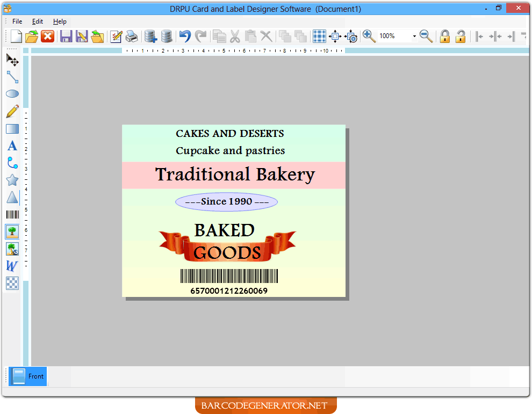The image size is (532, 414).
Task: Click the align right edge icon
Action: 511,37
